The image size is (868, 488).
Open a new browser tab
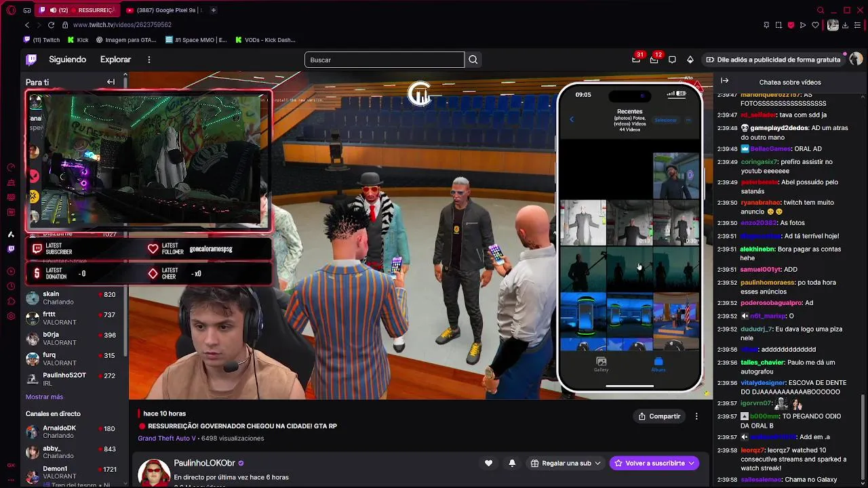click(x=213, y=10)
